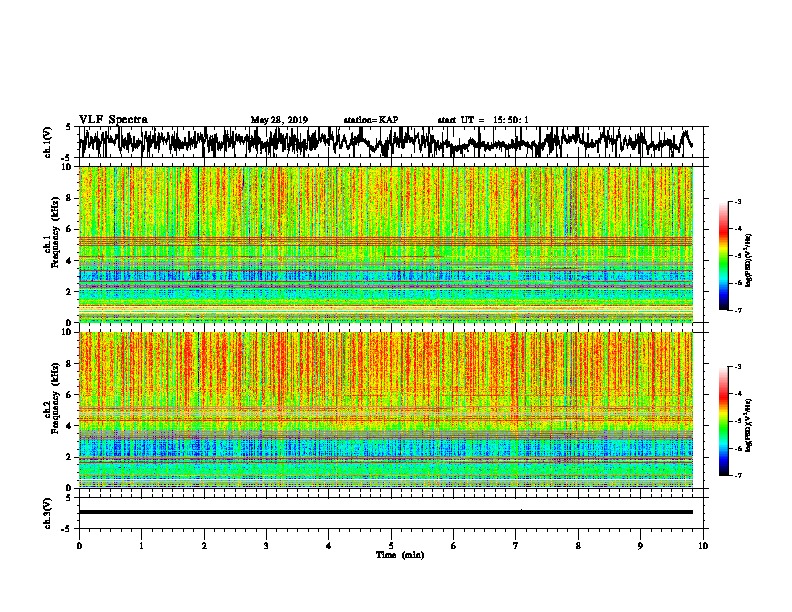The width and height of the screenshot is (792, 612).
Task: Click the time axis tick label "8"
Action: point(578,546)
